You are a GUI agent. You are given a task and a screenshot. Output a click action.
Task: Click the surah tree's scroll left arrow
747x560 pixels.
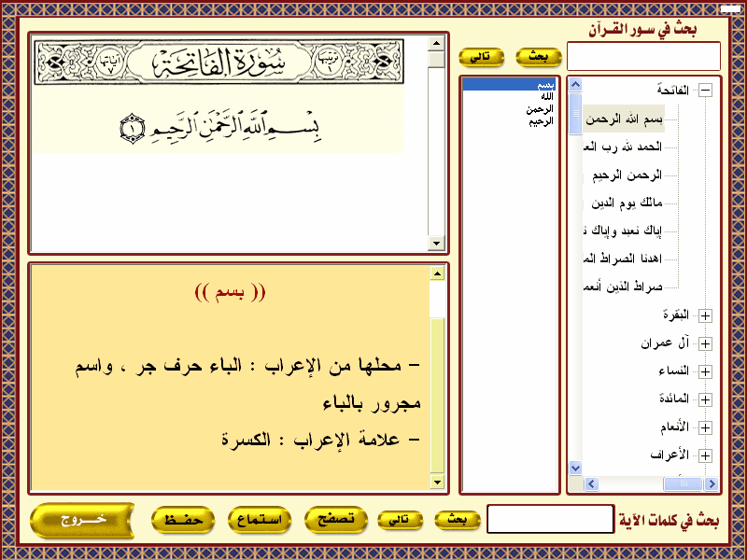click(591, 483)
